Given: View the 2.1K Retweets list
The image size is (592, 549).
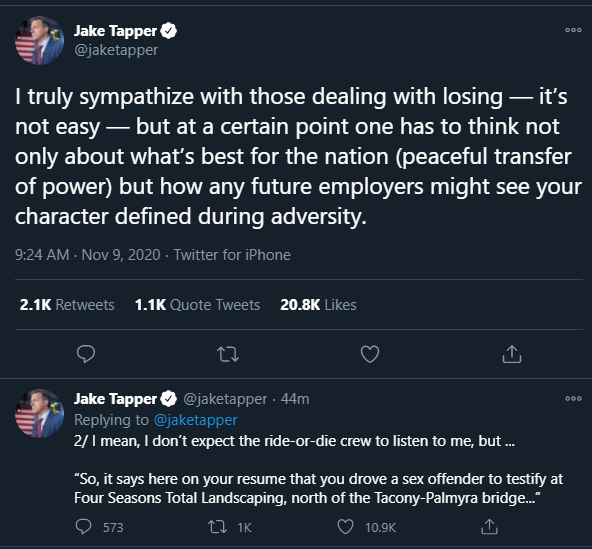Looking at the screenshot, I should tap(67, 305).
